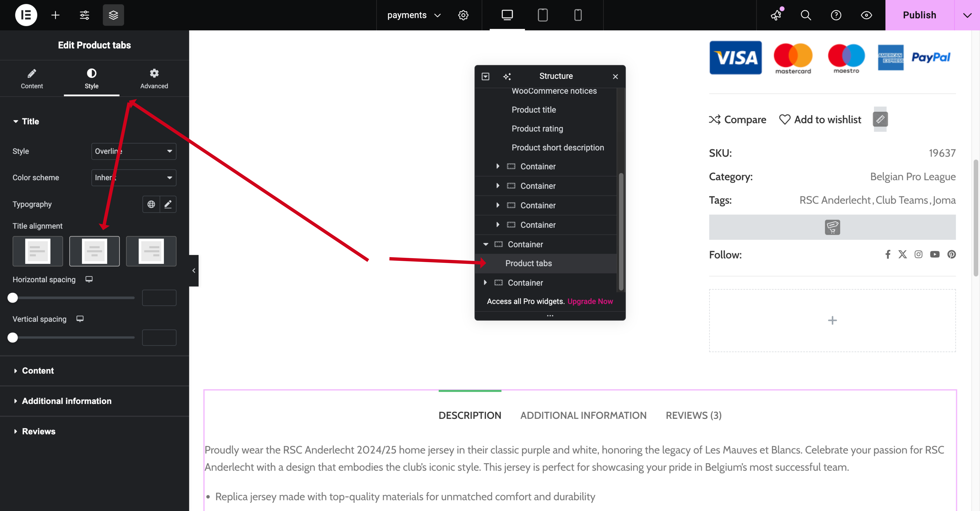Switch to desktop device view
Viewport: 980px width, 511px height.
[x=507, y=15]
